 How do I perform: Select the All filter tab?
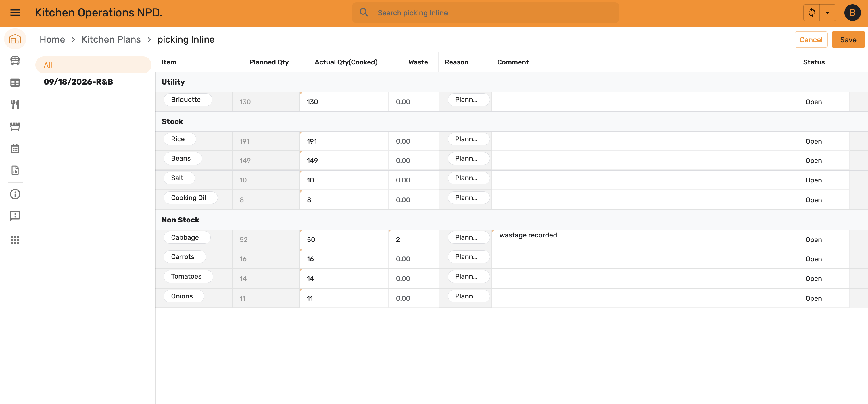pos(93,65)
